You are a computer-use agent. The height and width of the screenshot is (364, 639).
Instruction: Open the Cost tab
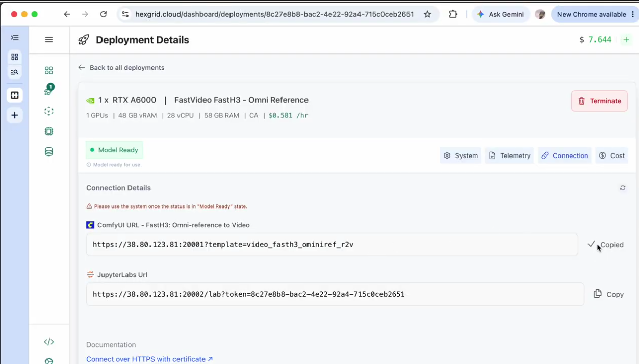click(611, 155)
